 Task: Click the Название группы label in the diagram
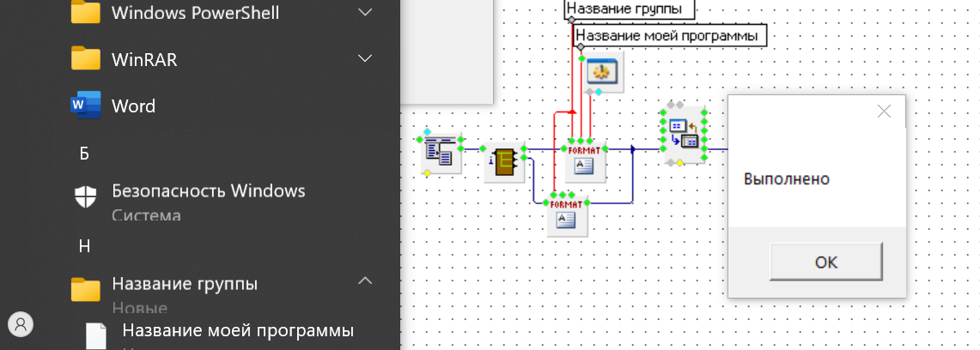[x=631, y=9]
